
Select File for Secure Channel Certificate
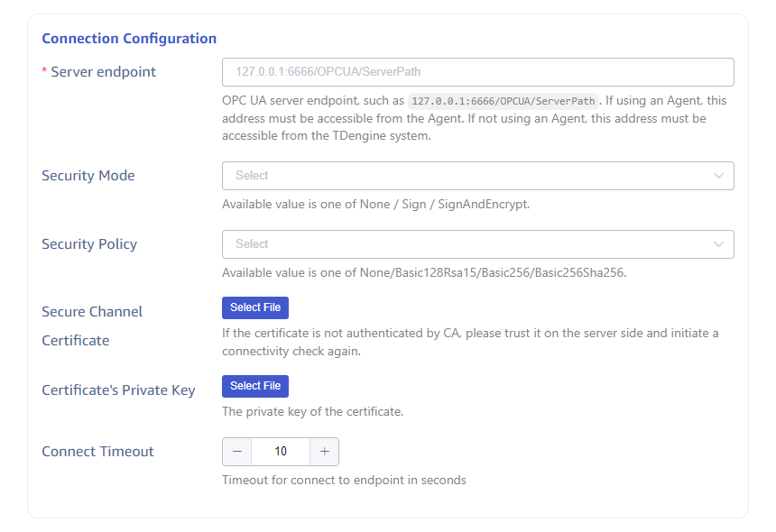[255, 307]
